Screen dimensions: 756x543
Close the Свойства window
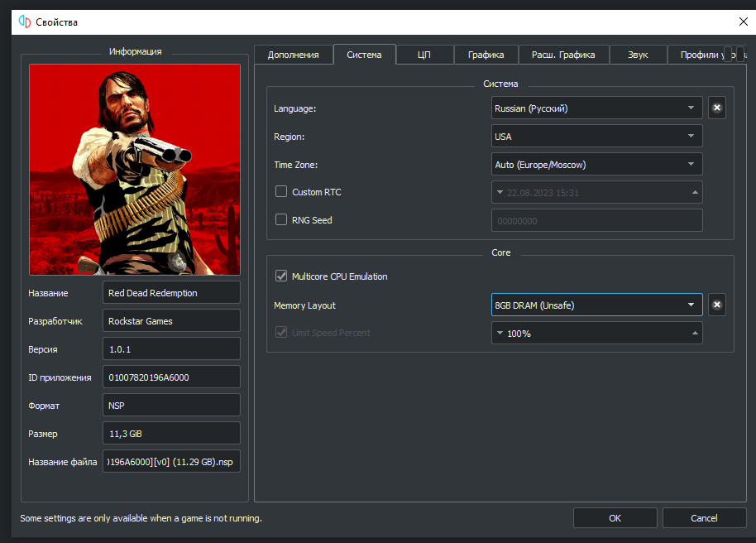[743, 22]
